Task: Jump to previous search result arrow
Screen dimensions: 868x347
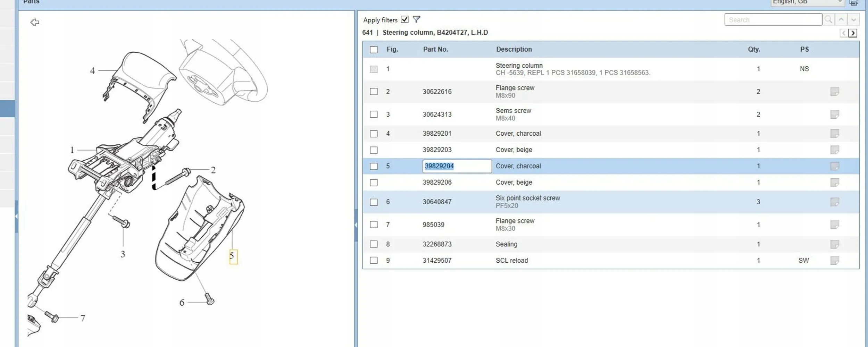Action: point(841,19)
